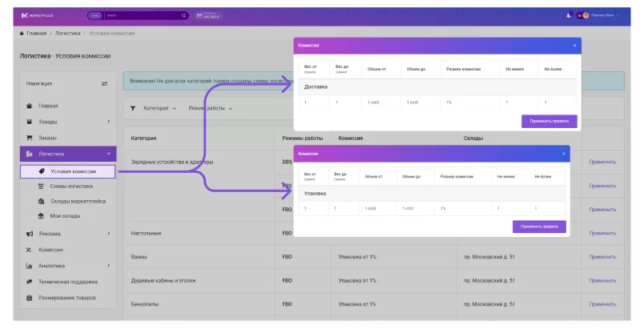
Task: Open the notifications bell icon
Action: coord(569,15)
